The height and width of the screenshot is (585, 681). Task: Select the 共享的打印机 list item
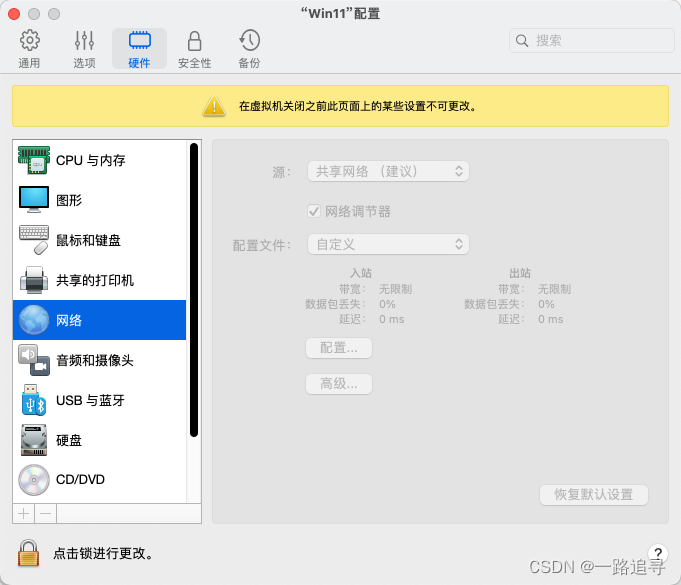coord(99,280)
